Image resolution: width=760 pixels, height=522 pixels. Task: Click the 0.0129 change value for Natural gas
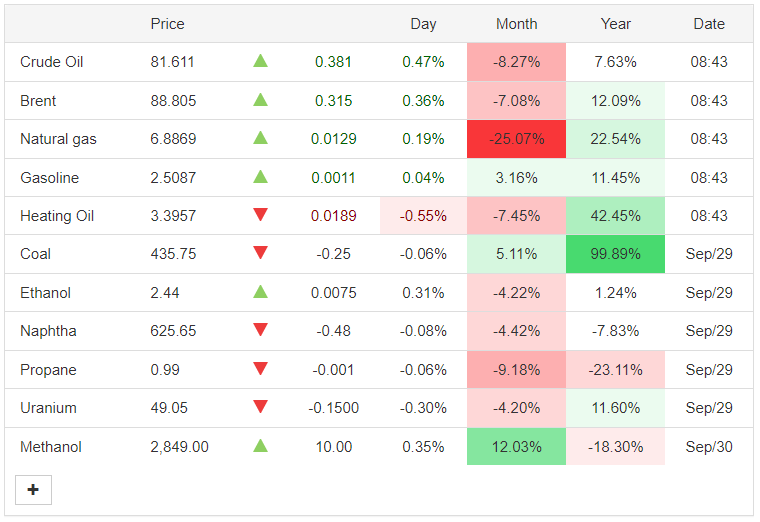point(333,139)
